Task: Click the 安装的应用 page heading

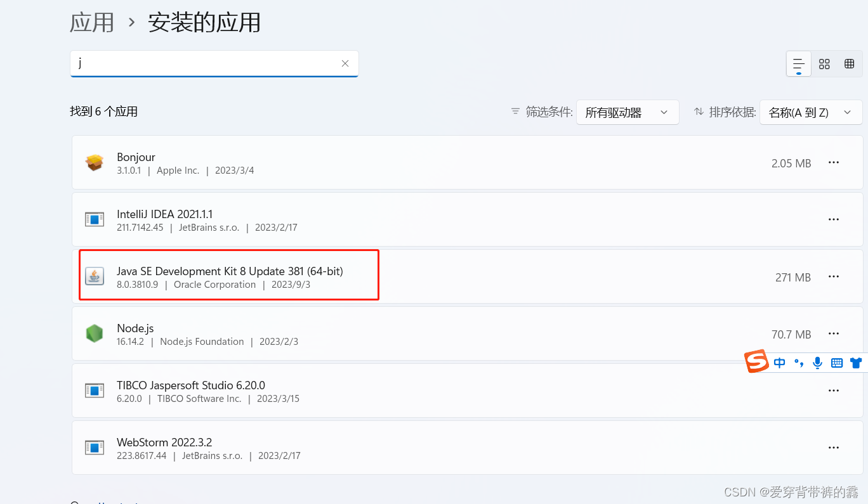Action: [204, 23]
